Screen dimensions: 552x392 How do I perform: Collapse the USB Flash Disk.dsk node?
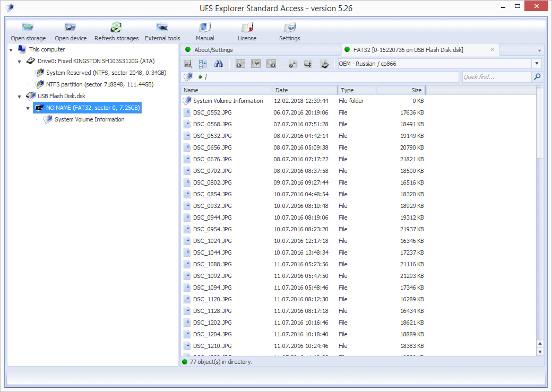[20, 97]
